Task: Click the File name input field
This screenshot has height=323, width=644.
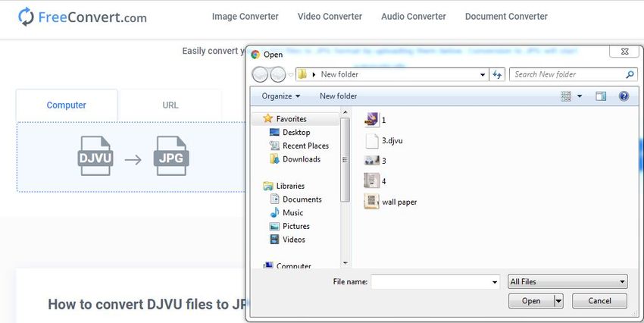Action: tap(429, 281)
